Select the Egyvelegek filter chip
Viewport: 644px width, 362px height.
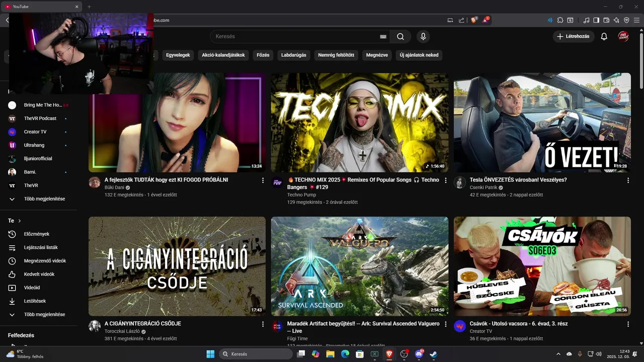click(x=178, y=55)
